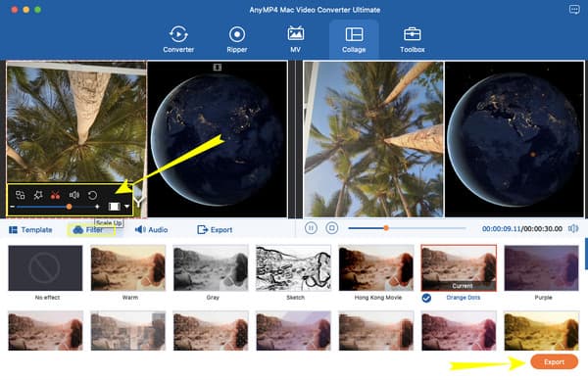Click the replace video icon in clip toolbar

[x=20, y=195]
